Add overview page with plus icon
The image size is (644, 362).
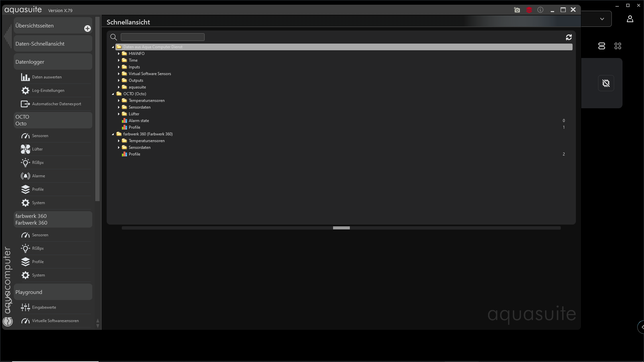(x=87, y=28)
